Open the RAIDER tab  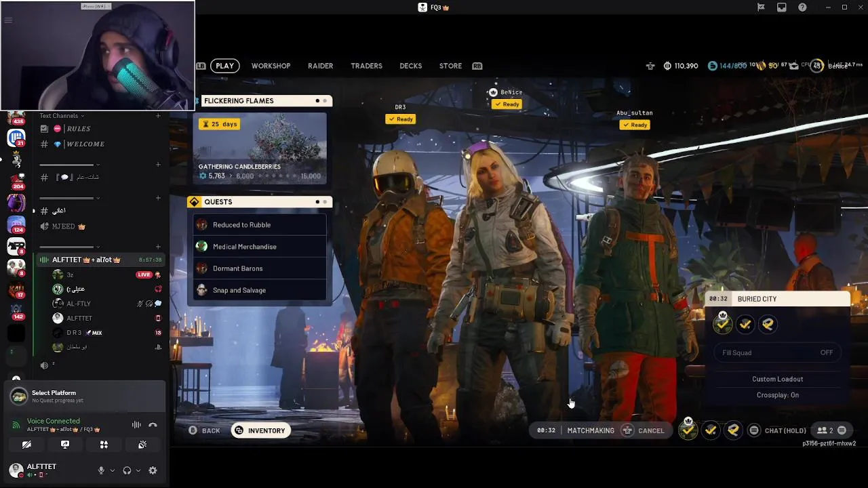pos(320,66)
